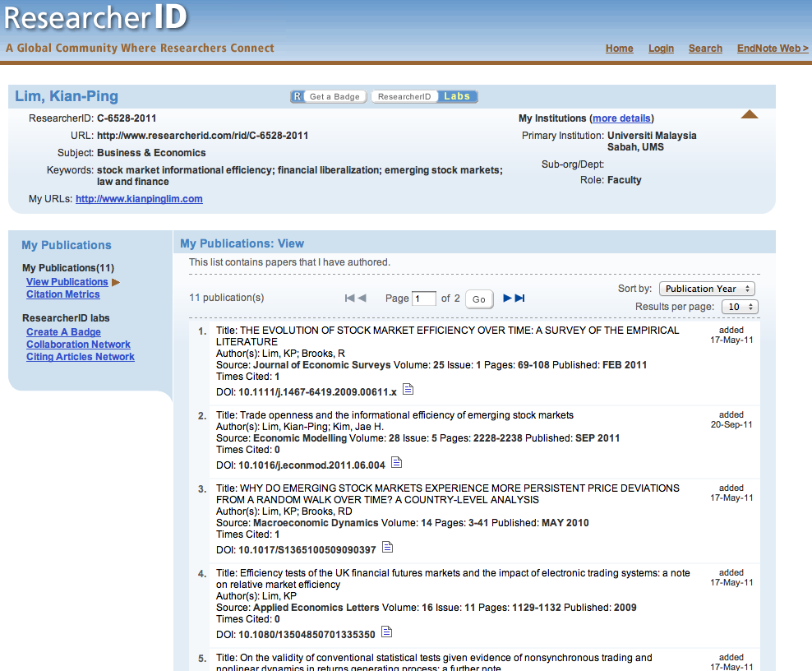Screen dimensions: 812x671
Task: Click last page navigation arrow icon
Action: tap(519, 298)
